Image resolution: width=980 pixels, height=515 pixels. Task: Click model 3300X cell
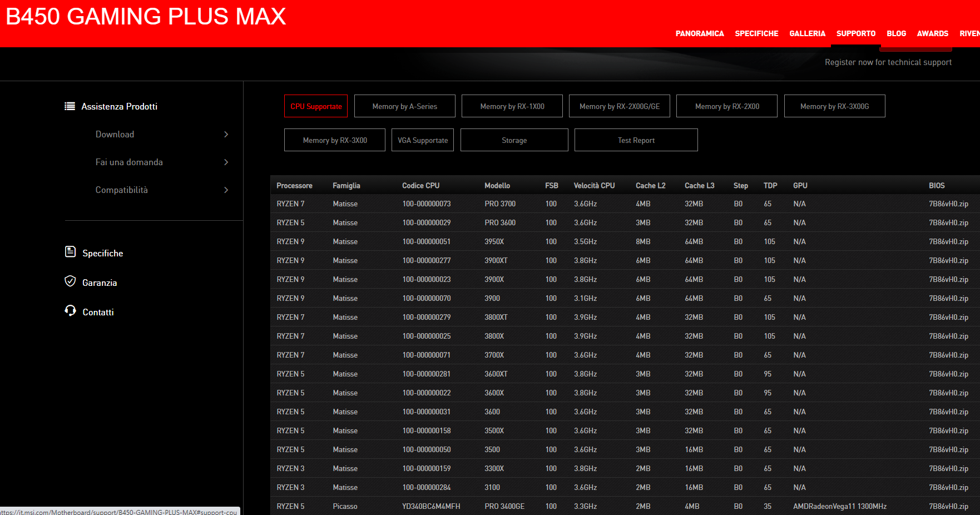click(494, 468)
